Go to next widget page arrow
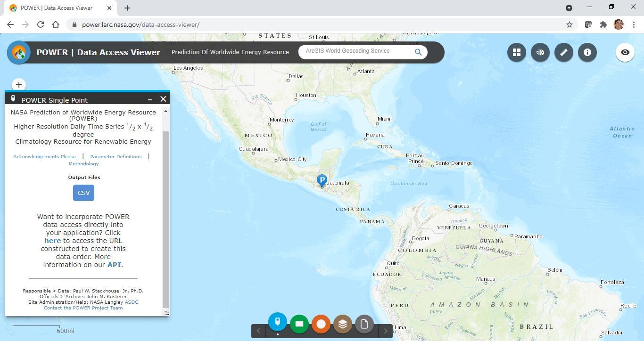The image size is (644, 341). 386,331
